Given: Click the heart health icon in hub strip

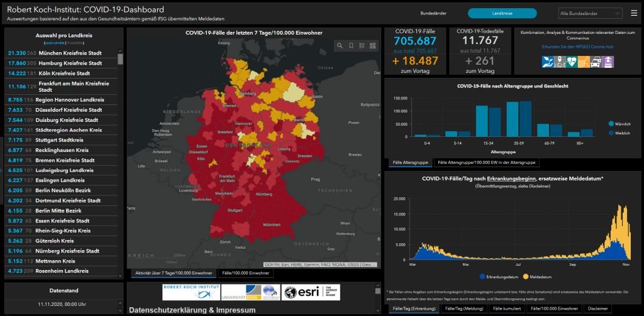Looking at the screenshot, I should click(x=571, y=62).
